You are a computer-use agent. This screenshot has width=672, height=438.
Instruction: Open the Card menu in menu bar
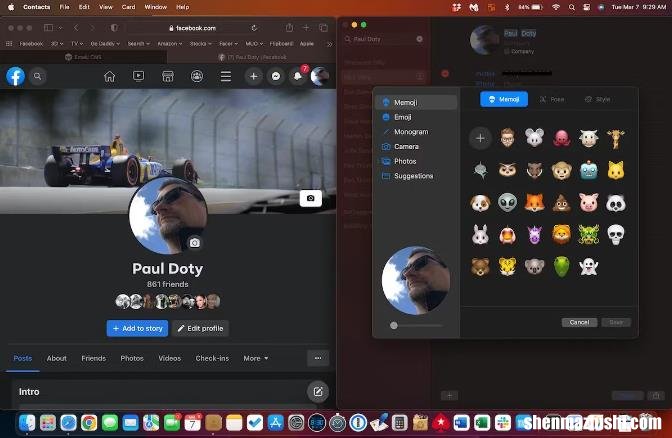pos(129,7)
